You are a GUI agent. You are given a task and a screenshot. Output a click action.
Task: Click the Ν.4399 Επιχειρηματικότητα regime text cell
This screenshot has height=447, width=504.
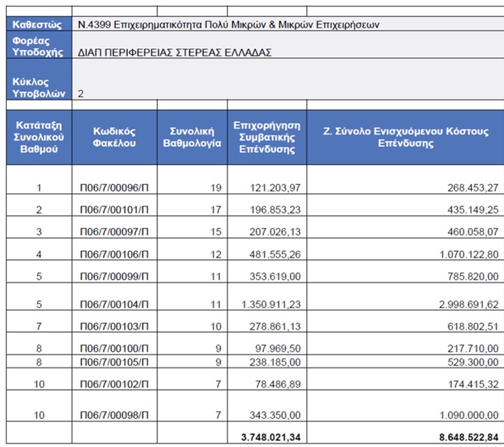[x=288, y=24]
